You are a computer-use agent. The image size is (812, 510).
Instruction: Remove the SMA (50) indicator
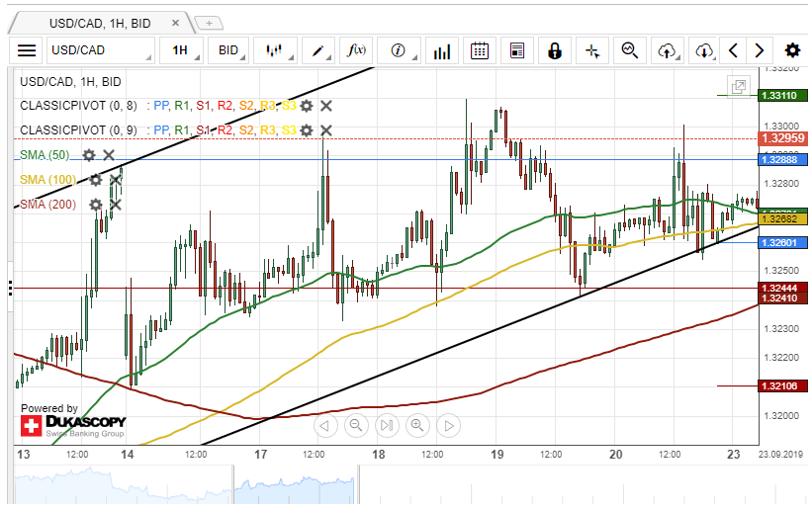(109, 155)
